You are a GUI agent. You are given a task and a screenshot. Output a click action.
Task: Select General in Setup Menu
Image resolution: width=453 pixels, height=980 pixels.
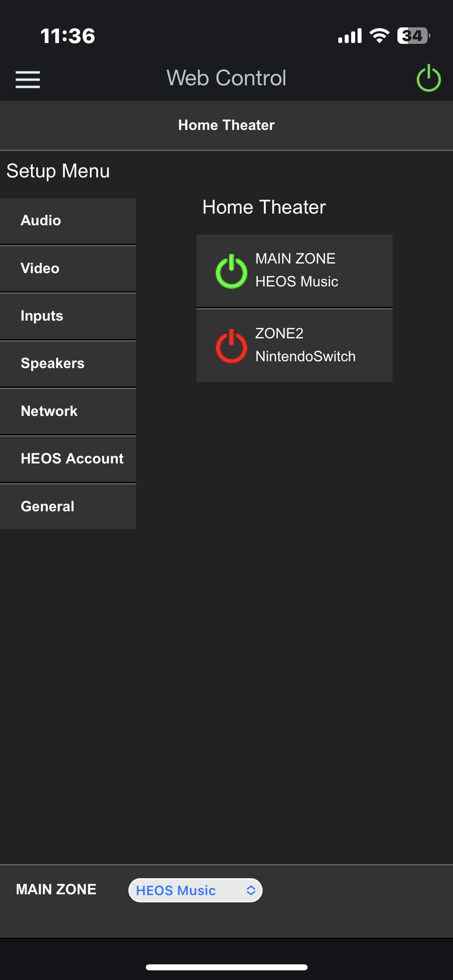tap(68, 506)
